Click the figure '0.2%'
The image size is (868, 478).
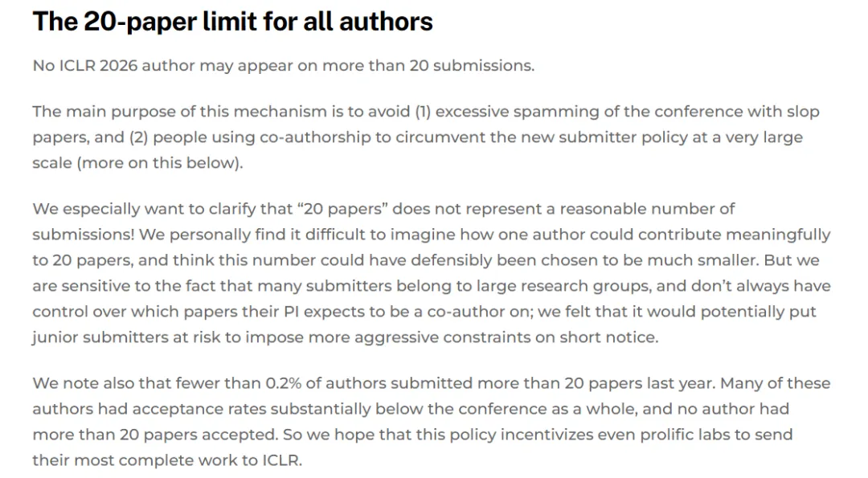click(x=283, y=383)
